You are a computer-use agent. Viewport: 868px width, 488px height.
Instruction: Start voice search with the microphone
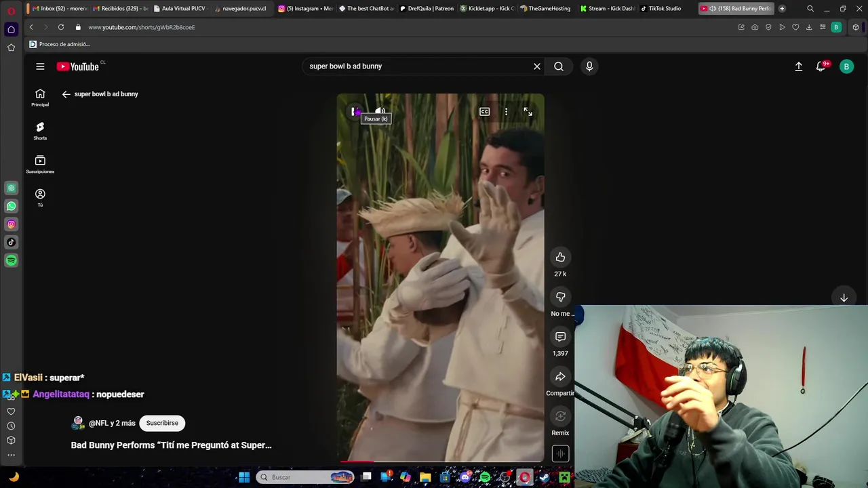click(589, 66)
